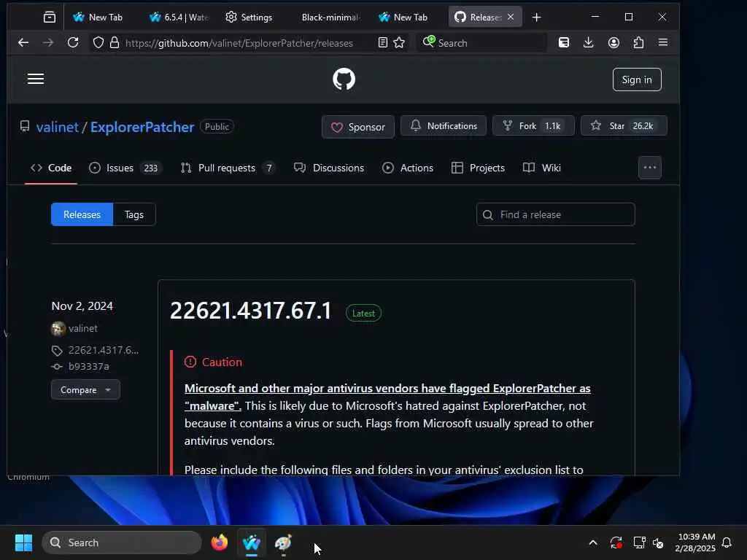Open the valinet owner link
747x560 pixels.
(57, 127)
